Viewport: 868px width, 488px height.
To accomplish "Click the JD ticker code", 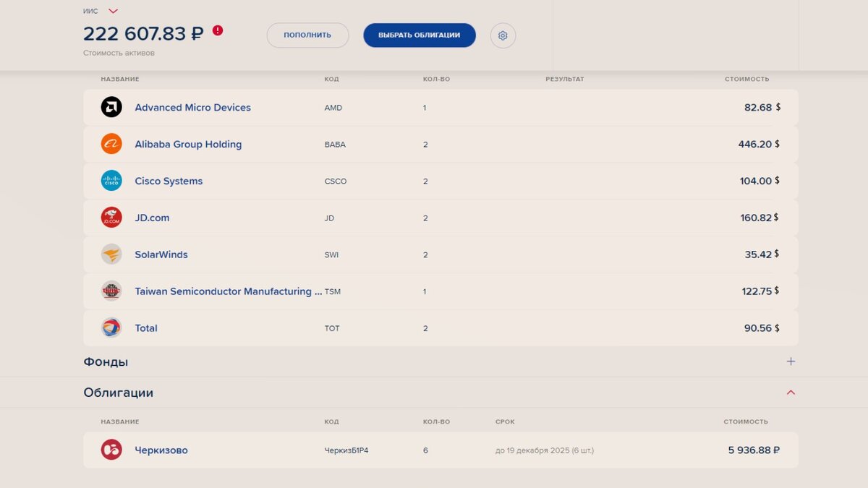I will tap(329, 218).
